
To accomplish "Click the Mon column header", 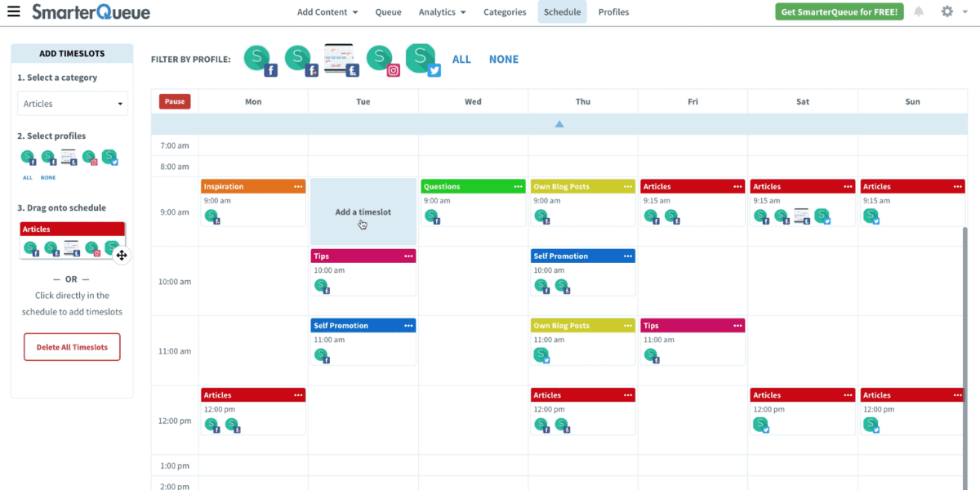I will point(253,101).
